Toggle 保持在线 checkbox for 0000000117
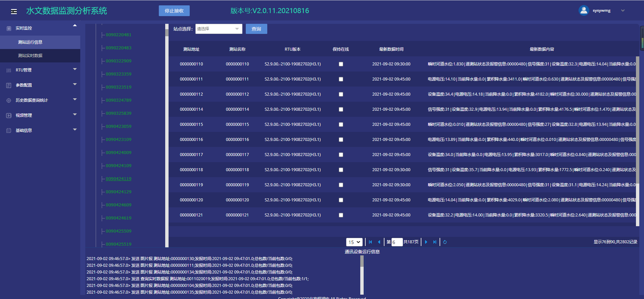Image resolution: width=644 pixels, height=299 pixels. (x=341, y=155)
